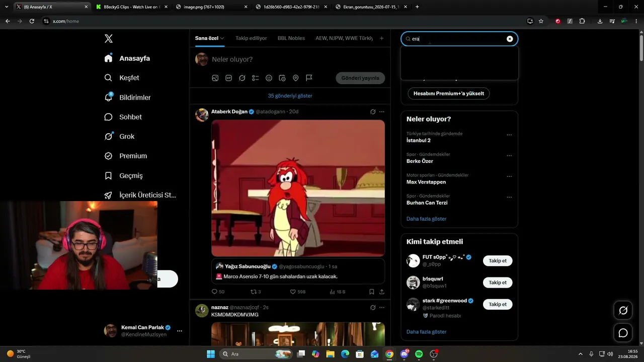Open Discord from the taskbar
644x362 pixels.
coord(404,354)
